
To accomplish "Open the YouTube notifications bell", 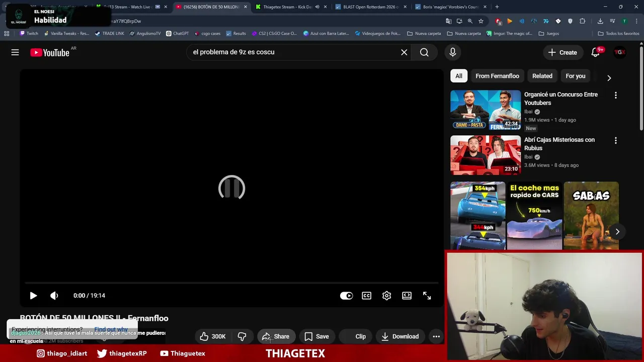I will [596, 52].
